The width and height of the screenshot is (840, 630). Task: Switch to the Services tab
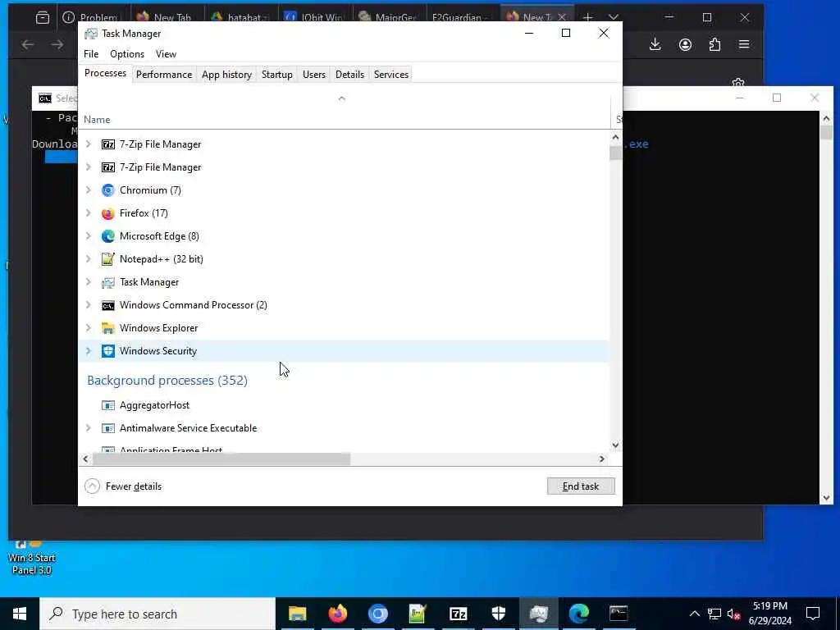[x=391, y=75]
